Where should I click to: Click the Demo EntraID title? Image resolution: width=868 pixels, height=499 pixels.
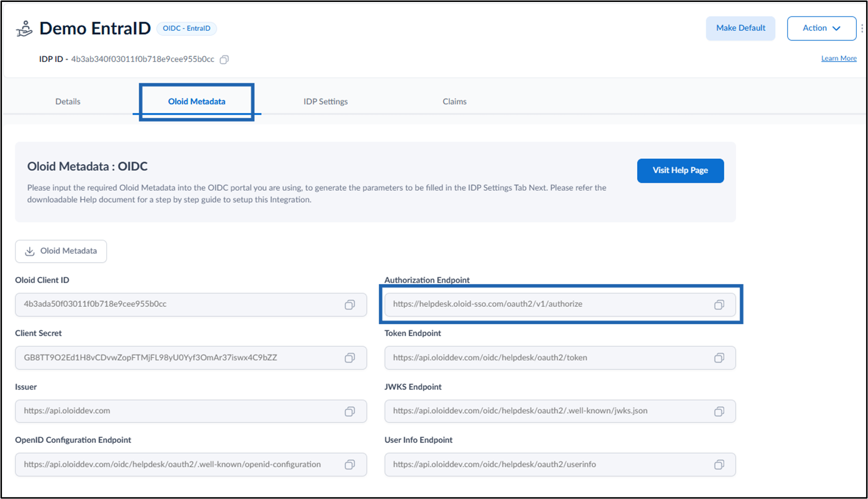[x=95, y=28]
